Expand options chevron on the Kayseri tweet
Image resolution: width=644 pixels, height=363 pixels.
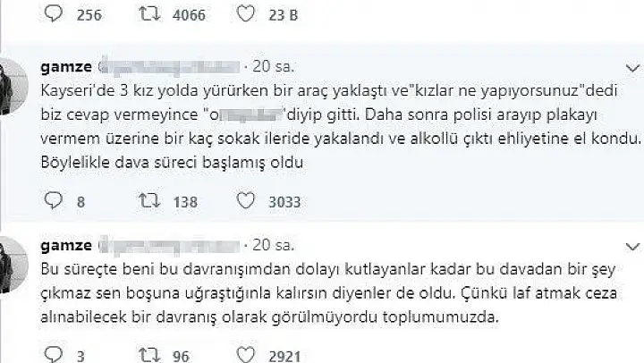(632, 68)
